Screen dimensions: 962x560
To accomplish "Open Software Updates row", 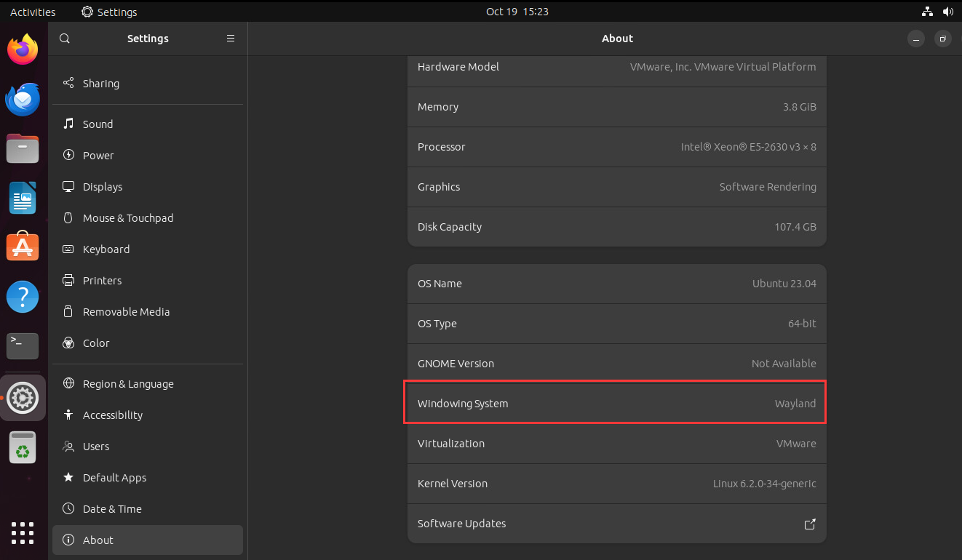I will [x=617, y=524].
